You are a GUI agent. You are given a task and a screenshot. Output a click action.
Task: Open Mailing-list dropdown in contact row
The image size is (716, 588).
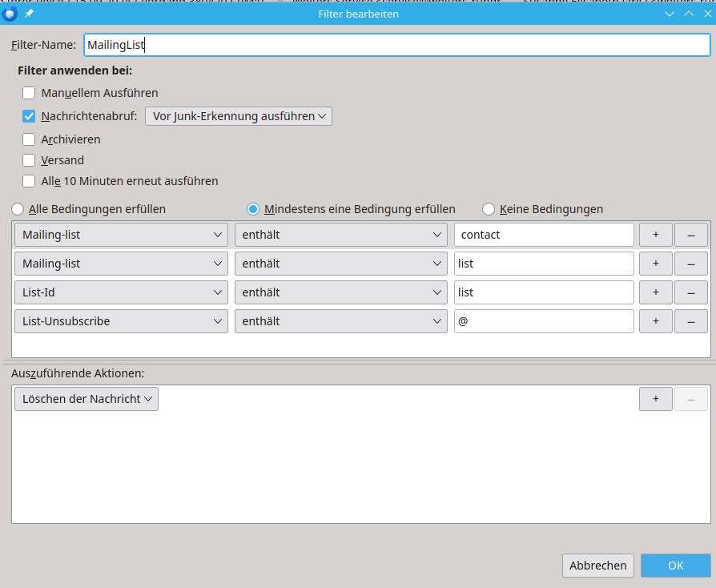[121, 235]
